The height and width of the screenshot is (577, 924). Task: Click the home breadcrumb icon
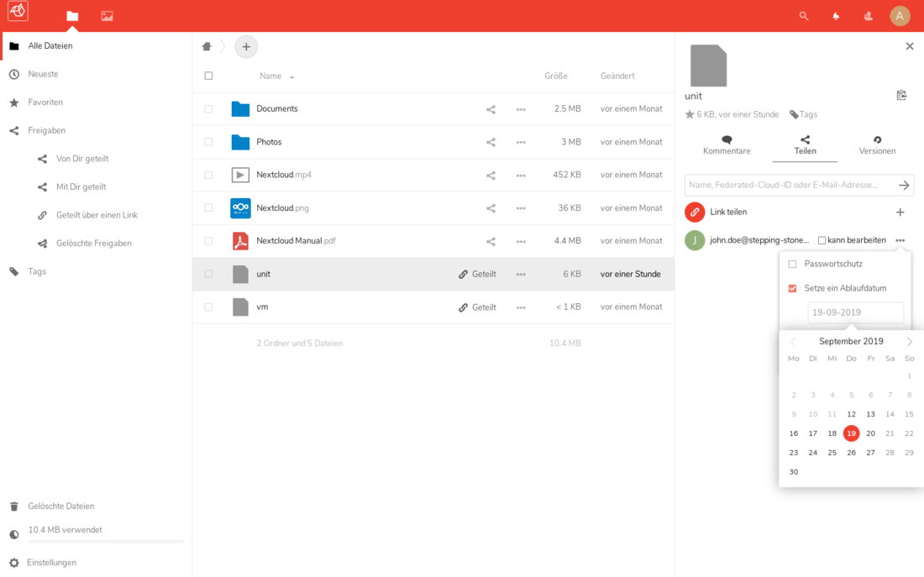click(207, 46)
